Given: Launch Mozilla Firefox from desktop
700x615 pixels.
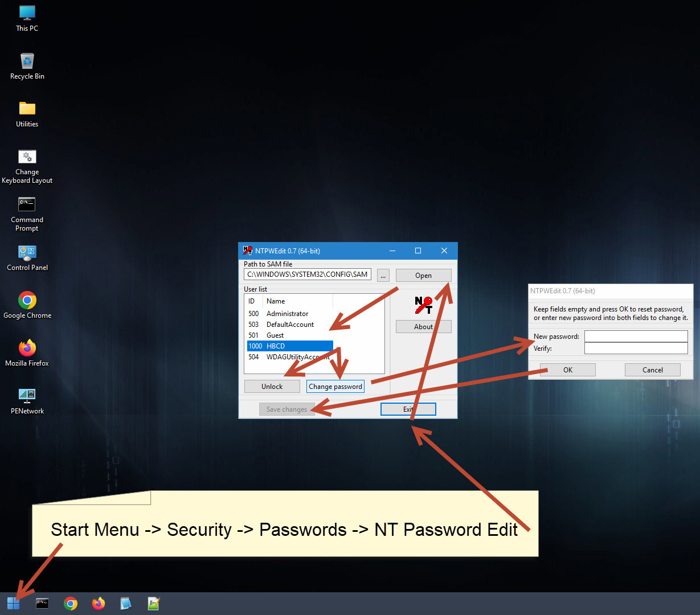Looking at the screenshot, I should (27, 353).
